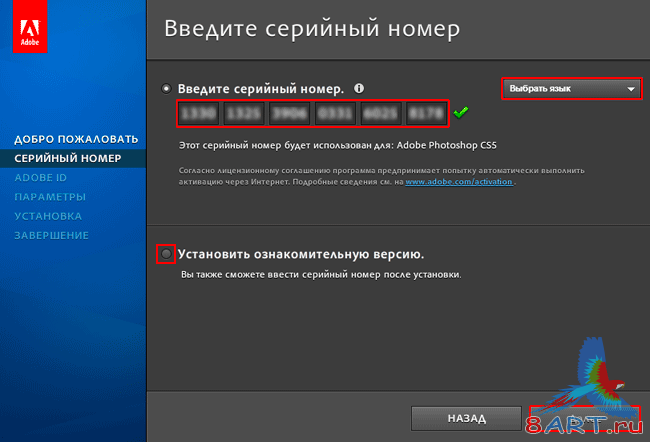Focus the third serial number field
The width and height of the screenshot is (650, 442).
click(x=290, y=113)
